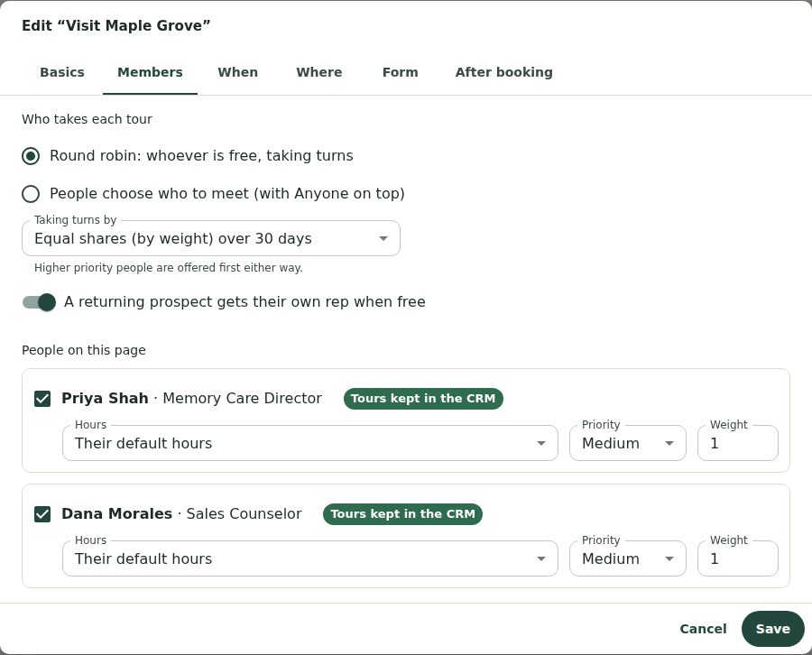Open the When tab

pyautogui.click(x=237, y=72)
